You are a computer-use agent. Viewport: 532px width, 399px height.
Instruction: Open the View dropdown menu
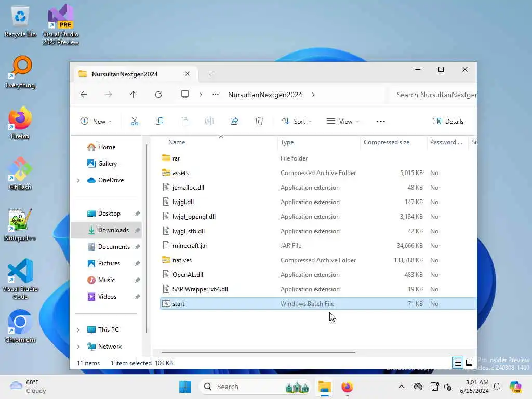pos(343,122)
